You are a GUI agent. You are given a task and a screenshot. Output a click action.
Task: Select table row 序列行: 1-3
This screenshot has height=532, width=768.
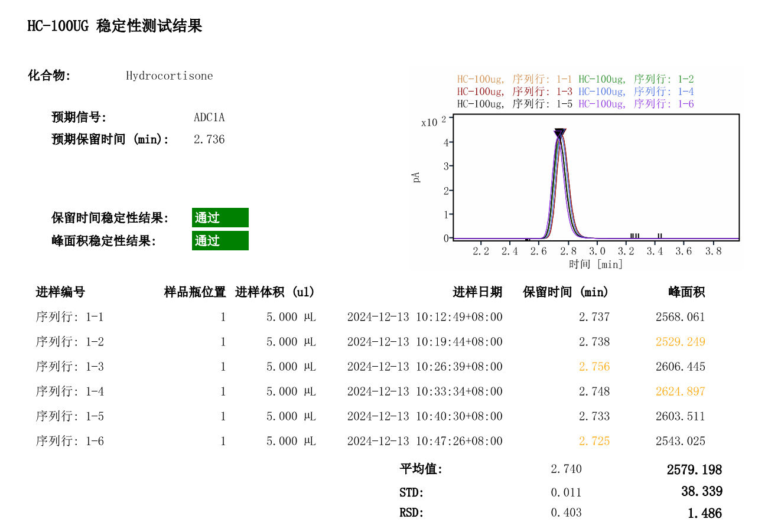click(370, 367)
